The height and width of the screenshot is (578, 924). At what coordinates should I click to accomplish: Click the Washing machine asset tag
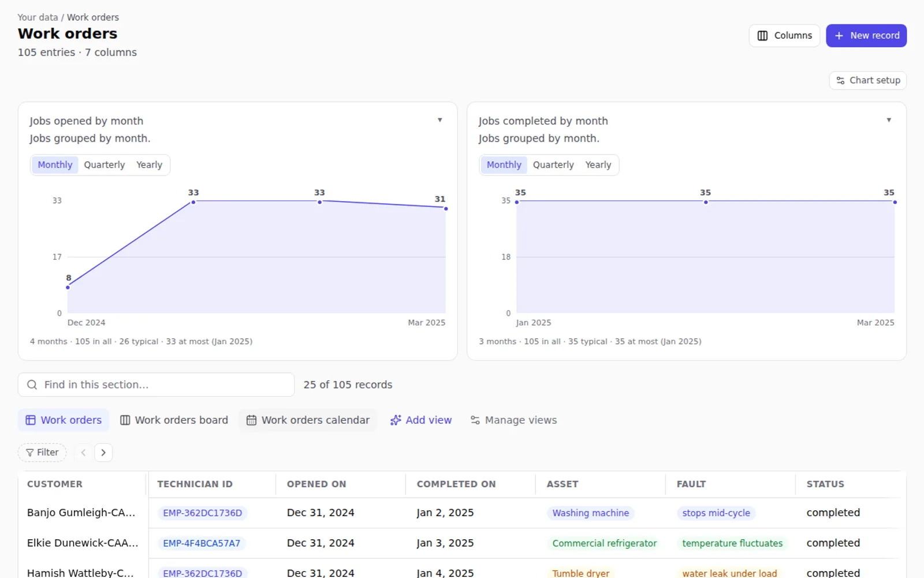coord(590,513)
